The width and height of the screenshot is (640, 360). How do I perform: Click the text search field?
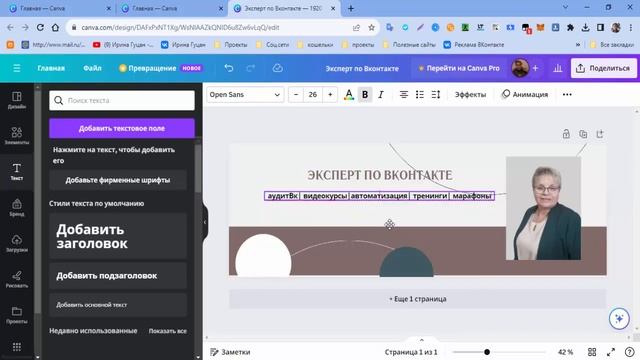122,100
